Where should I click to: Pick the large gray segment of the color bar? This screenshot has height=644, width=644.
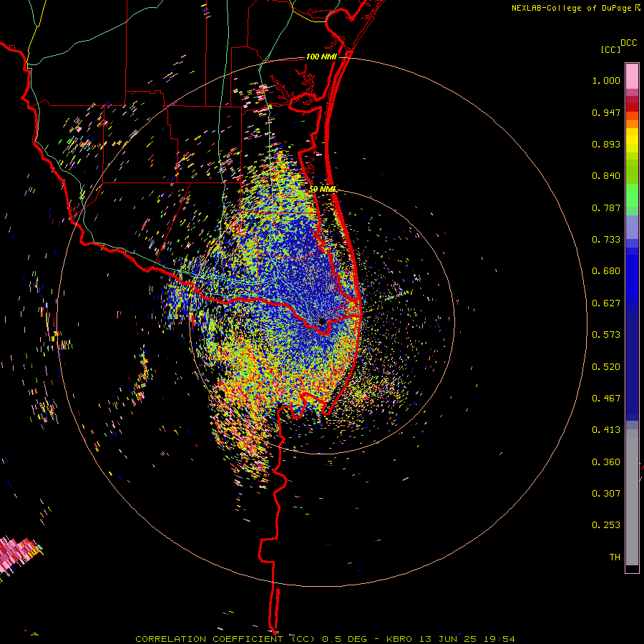[x=632, y=497]
